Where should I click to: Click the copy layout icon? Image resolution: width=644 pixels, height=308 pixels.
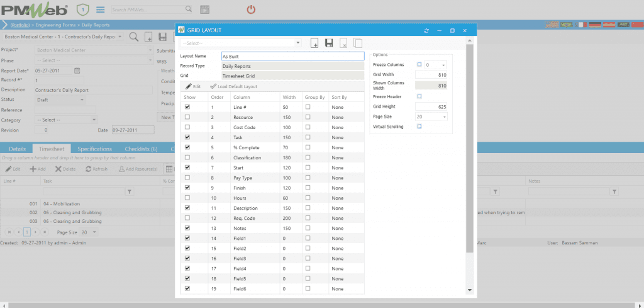pos(358,43)
